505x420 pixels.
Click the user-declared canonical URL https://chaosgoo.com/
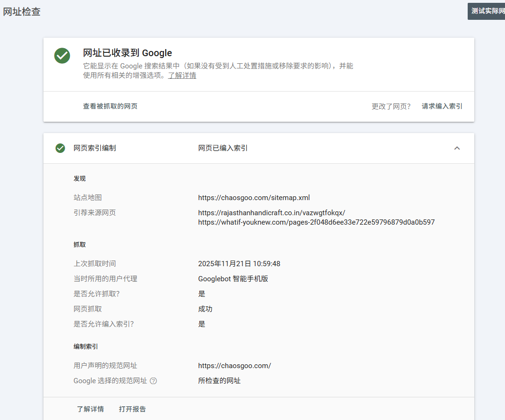point(234,366)
